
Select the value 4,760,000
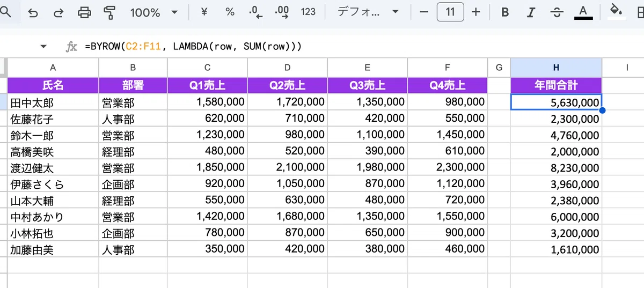point(556,135)
